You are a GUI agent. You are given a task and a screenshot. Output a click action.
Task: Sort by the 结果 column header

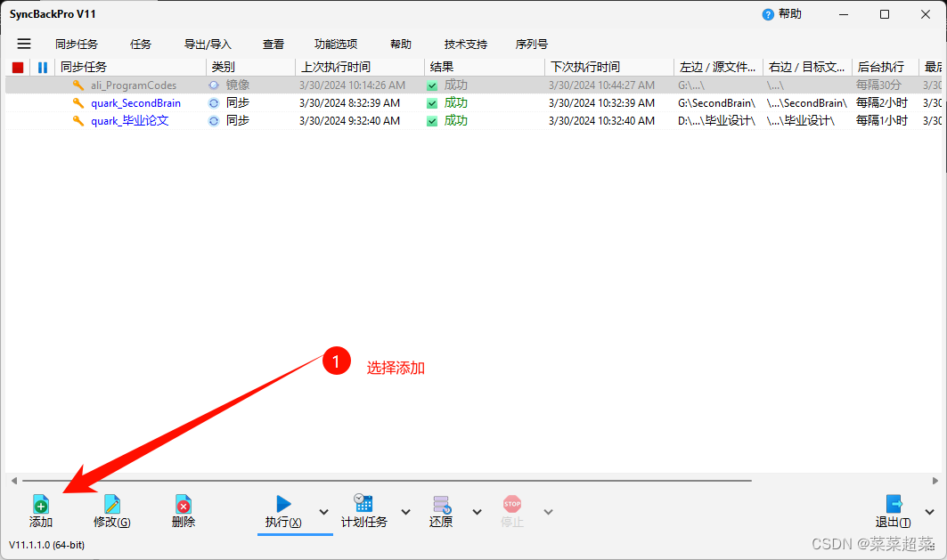click(485, 67)
